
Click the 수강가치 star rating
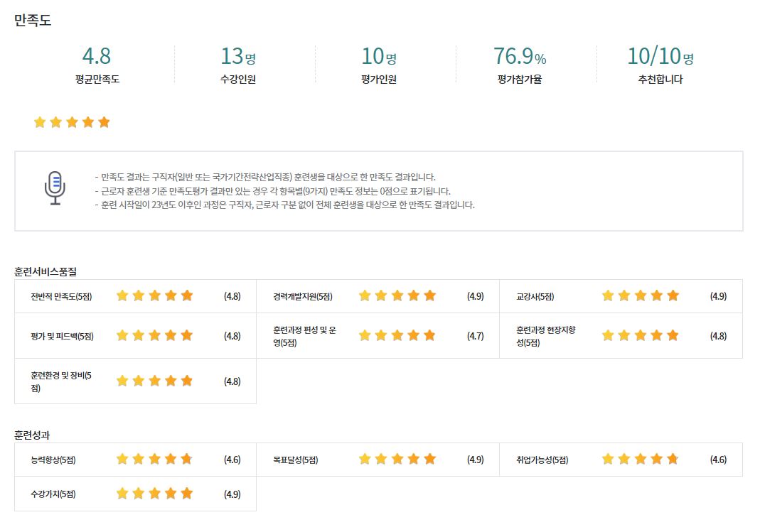click(x=154, y=494)
